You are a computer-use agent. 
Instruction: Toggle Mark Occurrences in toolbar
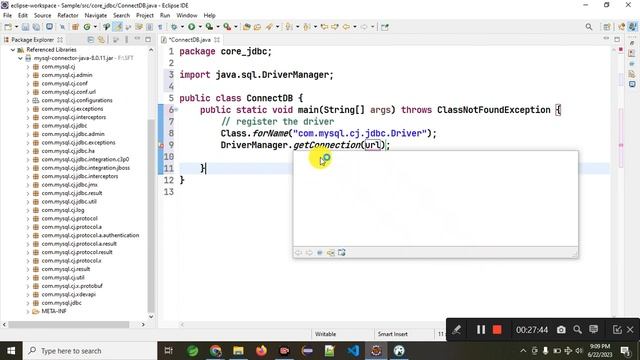[x=118, y=27]
